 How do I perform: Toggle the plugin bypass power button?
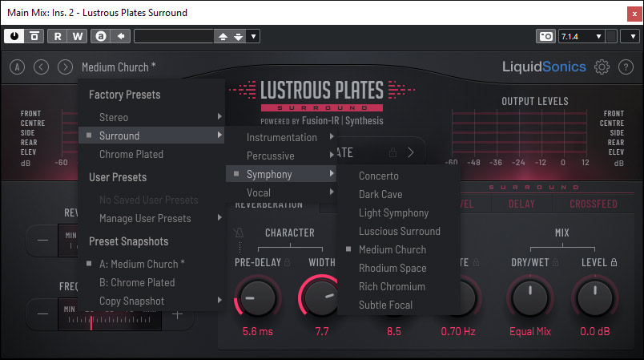pyautogui.click(x=14, y=36)
